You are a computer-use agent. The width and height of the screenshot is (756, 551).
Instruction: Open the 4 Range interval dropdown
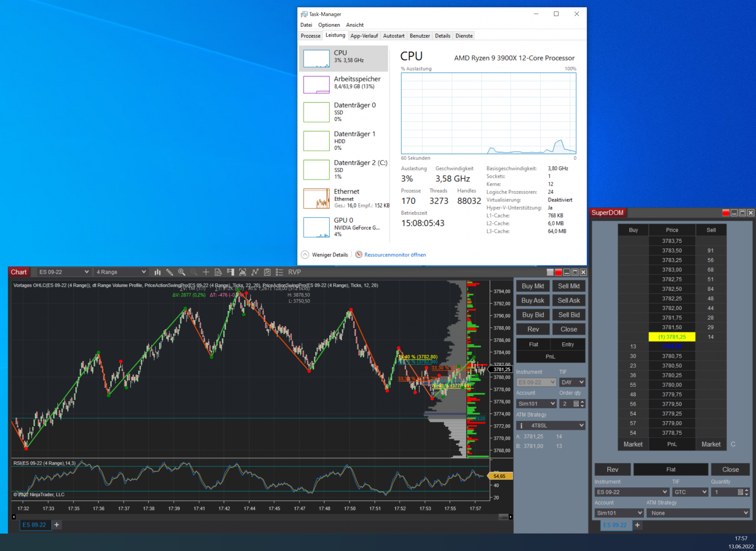pyautogui.click(x=120, y=272)
